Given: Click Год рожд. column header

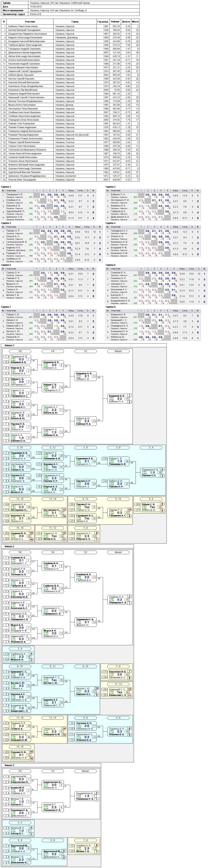Looking at the screenshot, I should 103,22.
